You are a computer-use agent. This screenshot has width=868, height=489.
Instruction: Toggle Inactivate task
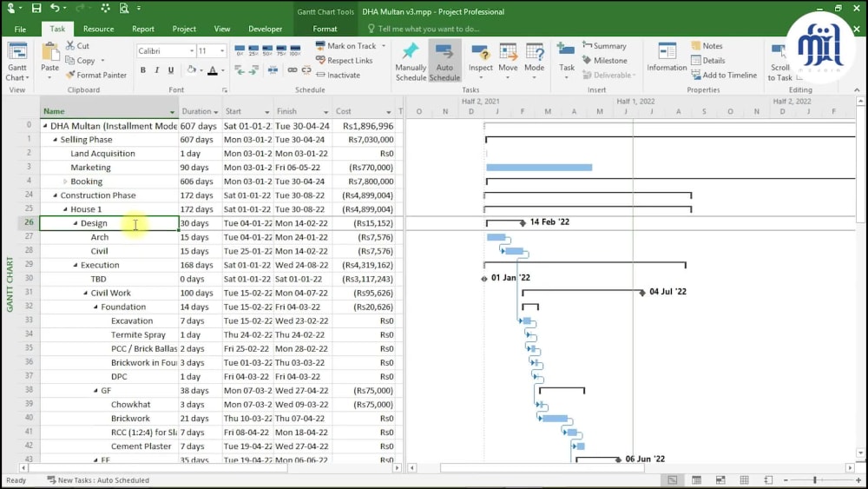[x=338, y=75]
